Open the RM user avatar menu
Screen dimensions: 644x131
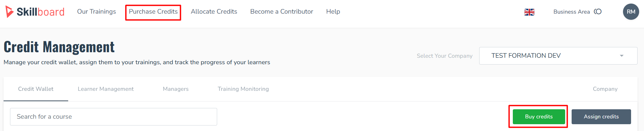[631, 12]
